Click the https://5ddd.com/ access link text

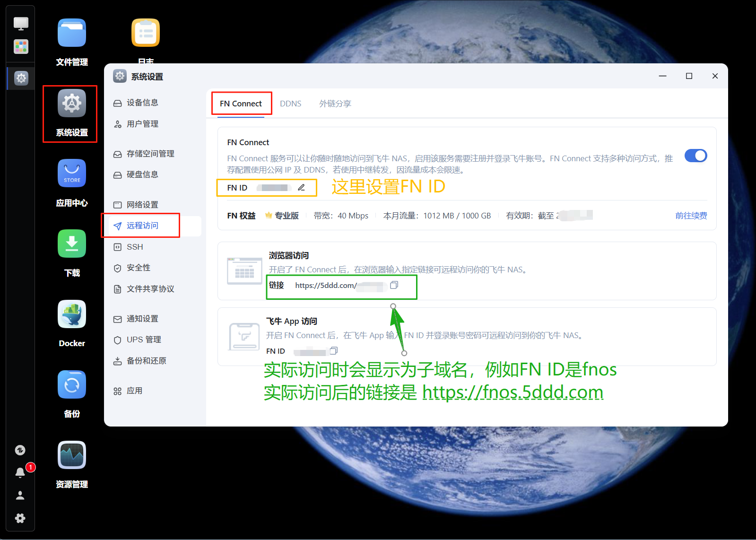click(326, 285)
